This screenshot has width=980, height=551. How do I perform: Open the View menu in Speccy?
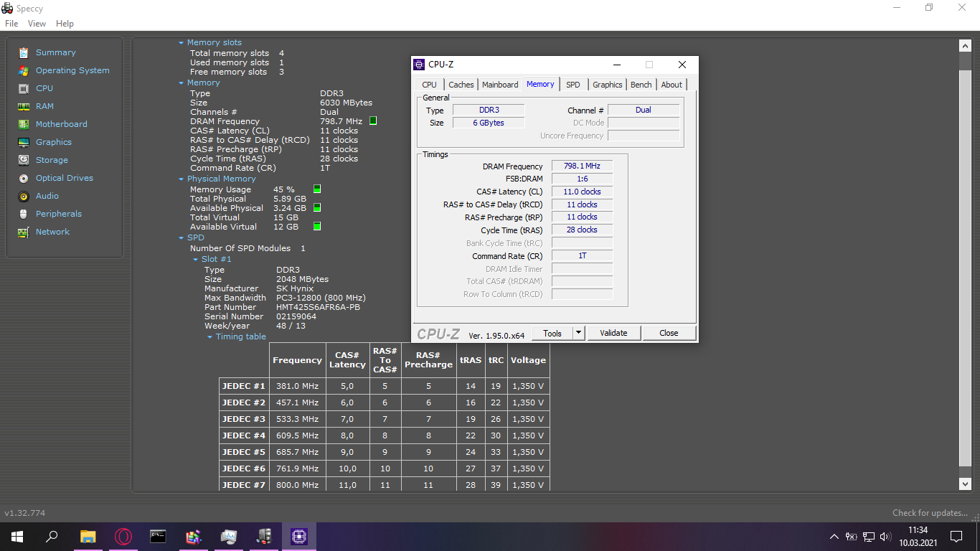click(37, 24)
